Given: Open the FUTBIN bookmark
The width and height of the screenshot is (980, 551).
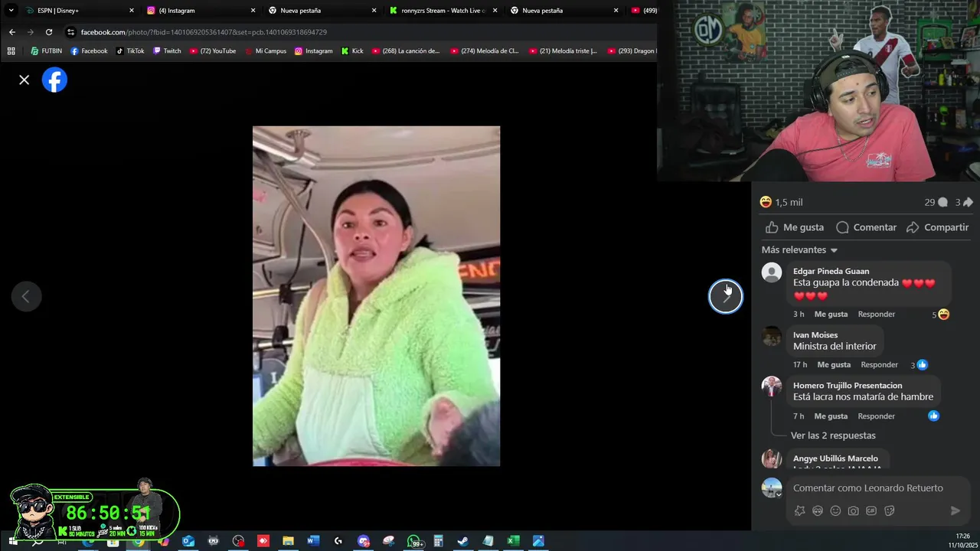Looking at the screenshot, I should (x=46, y=51).
